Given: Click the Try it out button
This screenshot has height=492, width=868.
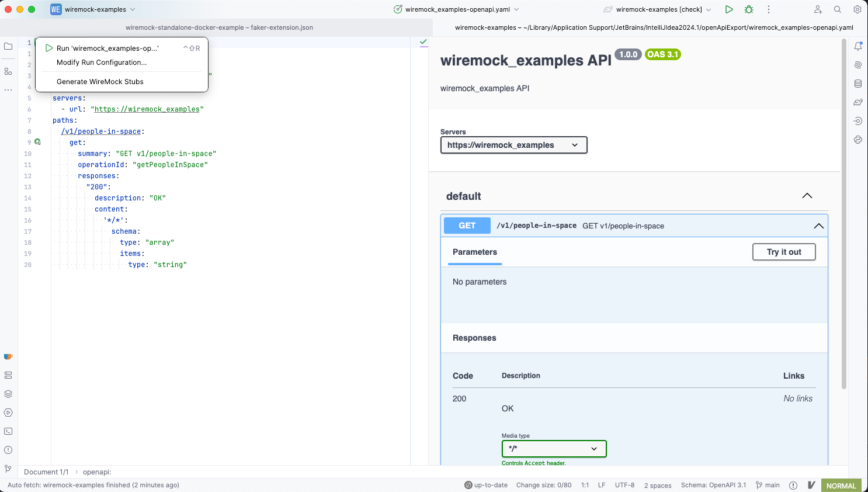Looking at the screenshot, I should pos(784,252).
